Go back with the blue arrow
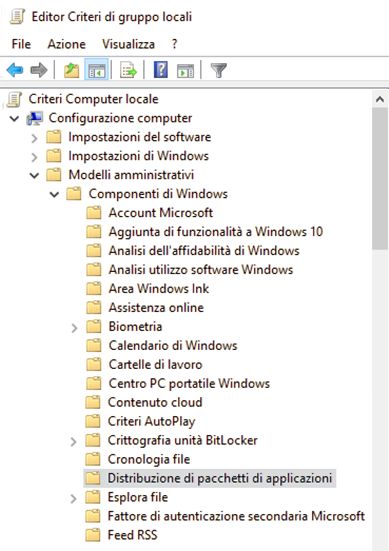The width and height of the screenshot is (389, 551). pyautogui.click(x=15, y=70)
